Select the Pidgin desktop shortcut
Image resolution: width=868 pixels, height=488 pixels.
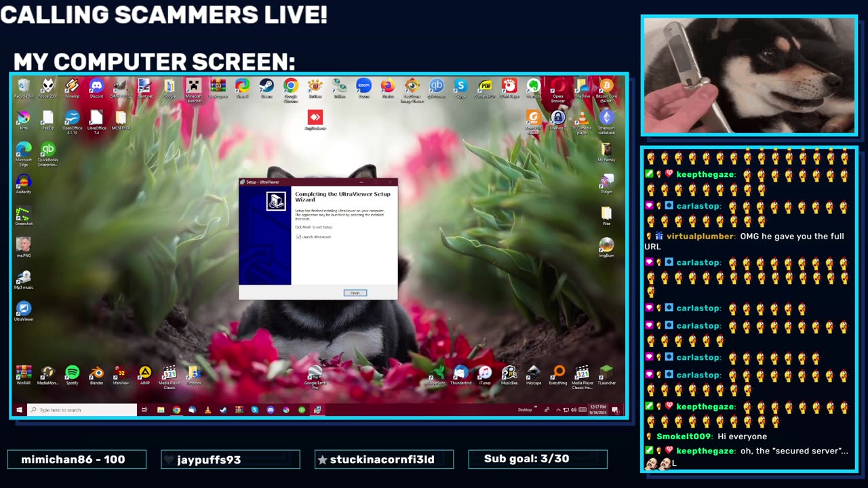[606, 184]
